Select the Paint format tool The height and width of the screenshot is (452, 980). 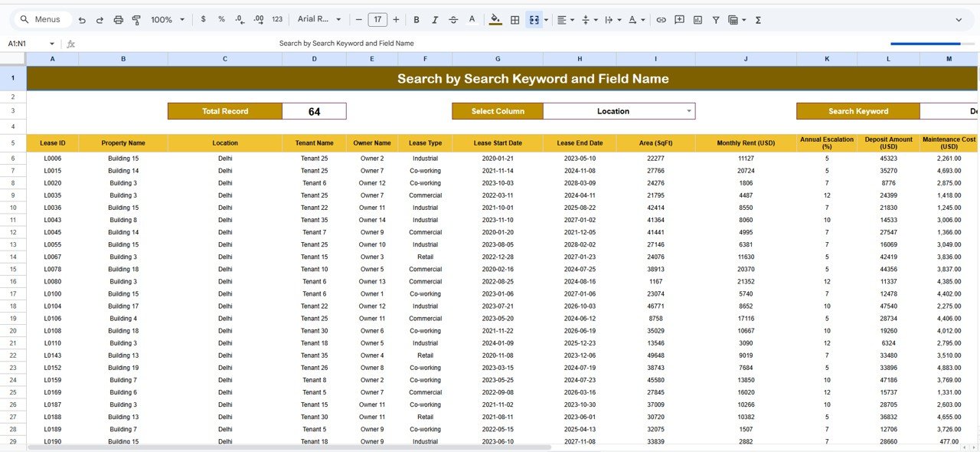(136, 20)
